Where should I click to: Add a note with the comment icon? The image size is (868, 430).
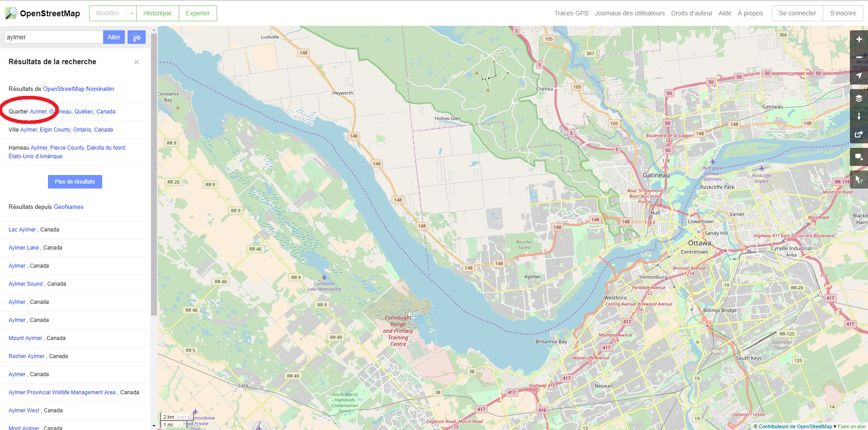859,157
